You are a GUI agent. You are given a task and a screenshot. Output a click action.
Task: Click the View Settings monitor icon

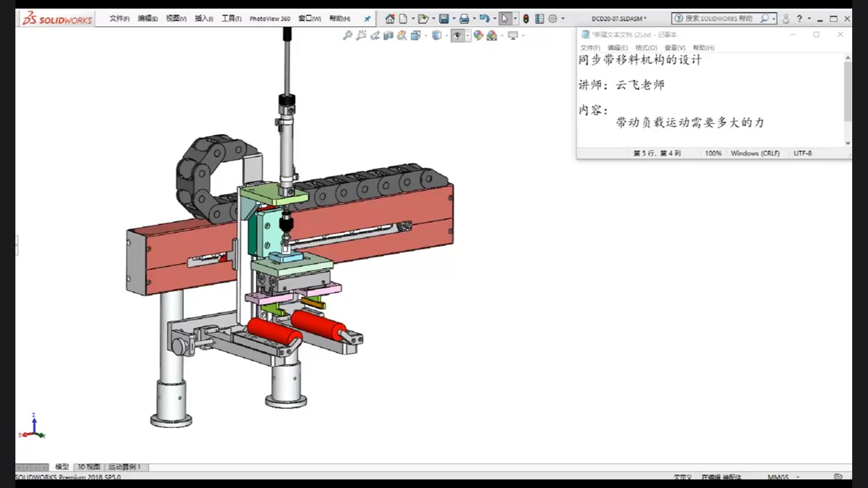pyautogui.click(x=513, y=35)
